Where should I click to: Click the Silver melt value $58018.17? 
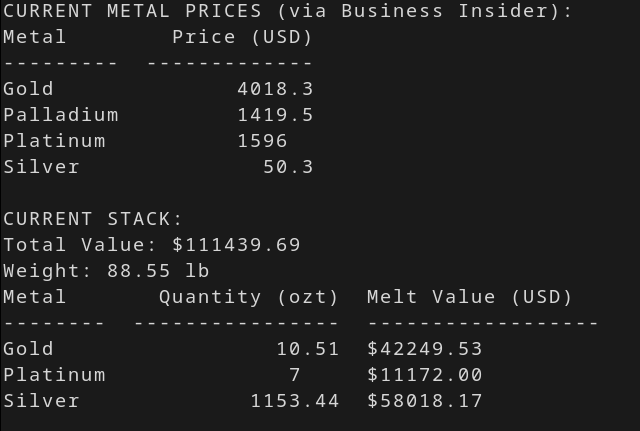click(425, 402)
